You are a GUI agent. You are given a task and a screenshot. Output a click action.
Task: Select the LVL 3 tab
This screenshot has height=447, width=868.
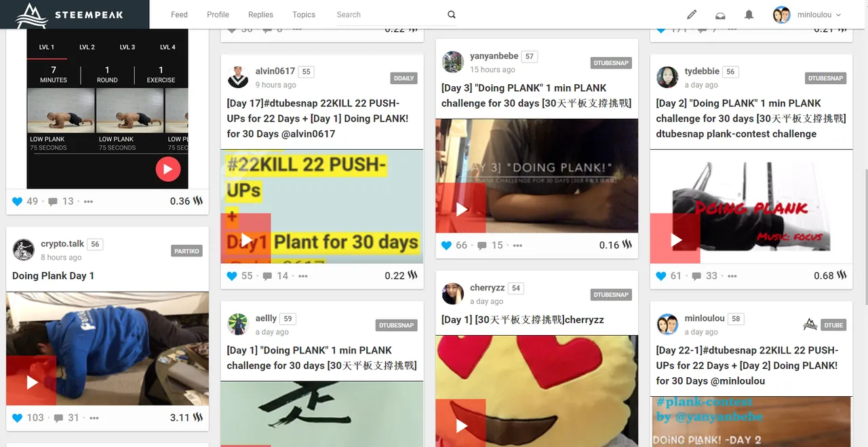coord(127,47)
